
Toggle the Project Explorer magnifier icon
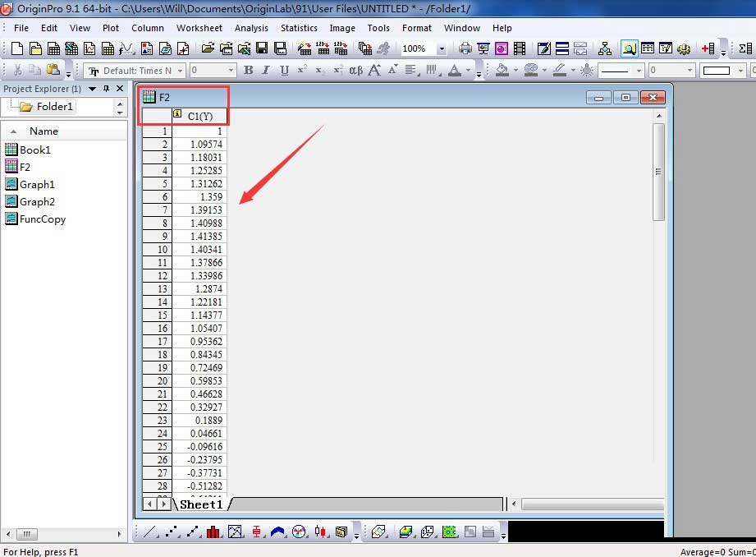pyautogui.click(x=629, y=48)
